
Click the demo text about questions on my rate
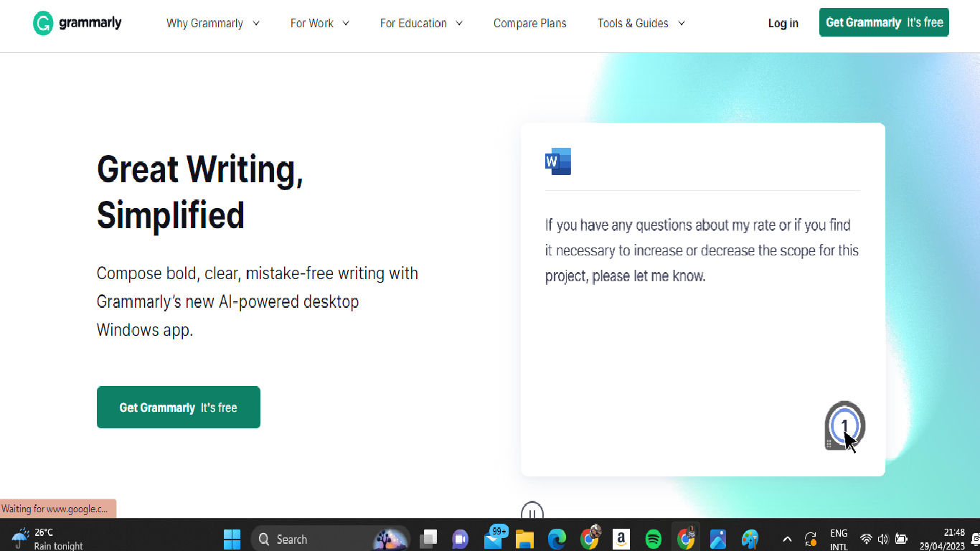coord(702,250)
